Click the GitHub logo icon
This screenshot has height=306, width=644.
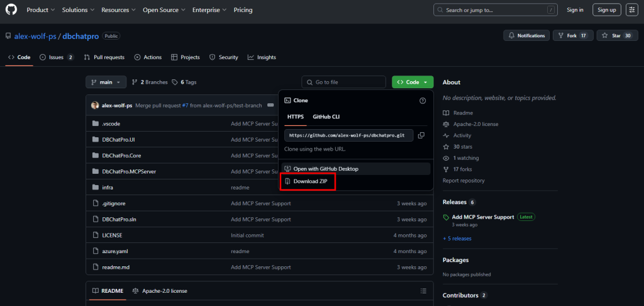[x=11, y=10]
